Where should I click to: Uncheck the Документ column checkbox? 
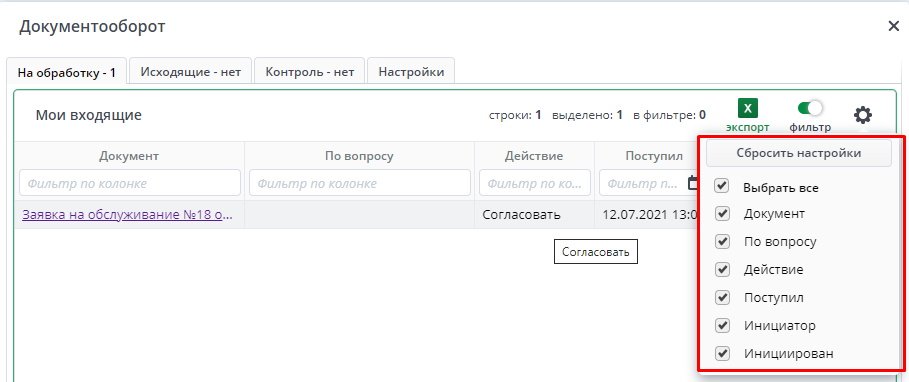722,213
